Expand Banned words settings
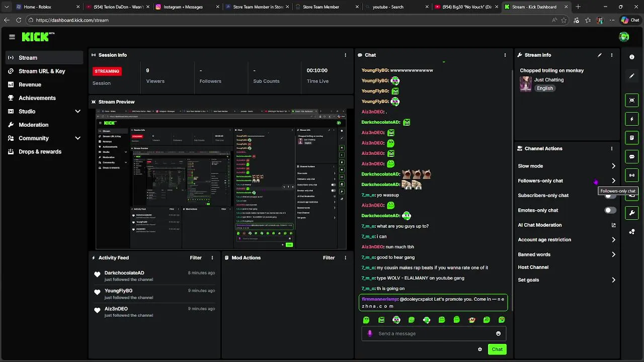 click(x=613, y=254)
